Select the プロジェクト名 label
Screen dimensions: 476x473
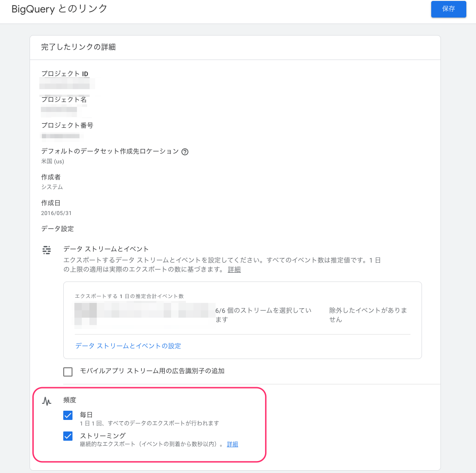(64, 100)
